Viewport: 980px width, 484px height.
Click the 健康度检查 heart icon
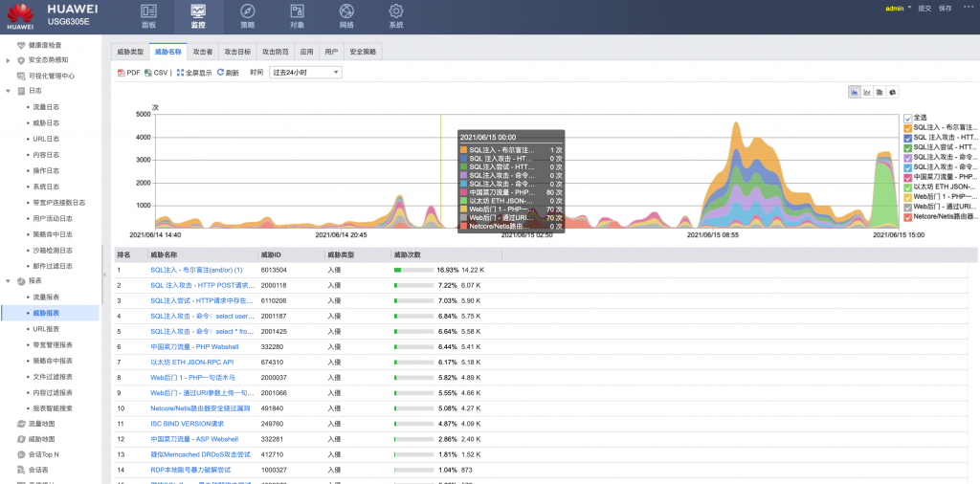21,45
